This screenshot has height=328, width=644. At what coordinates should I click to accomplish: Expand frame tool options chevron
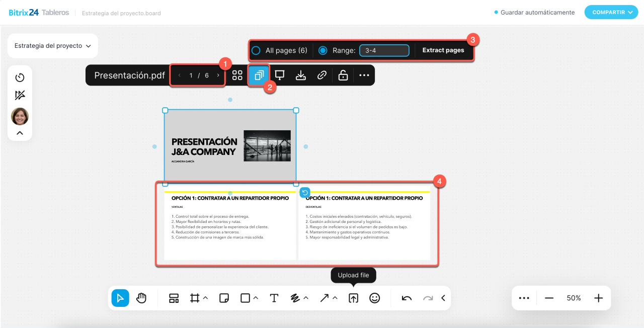pos(205,298)
